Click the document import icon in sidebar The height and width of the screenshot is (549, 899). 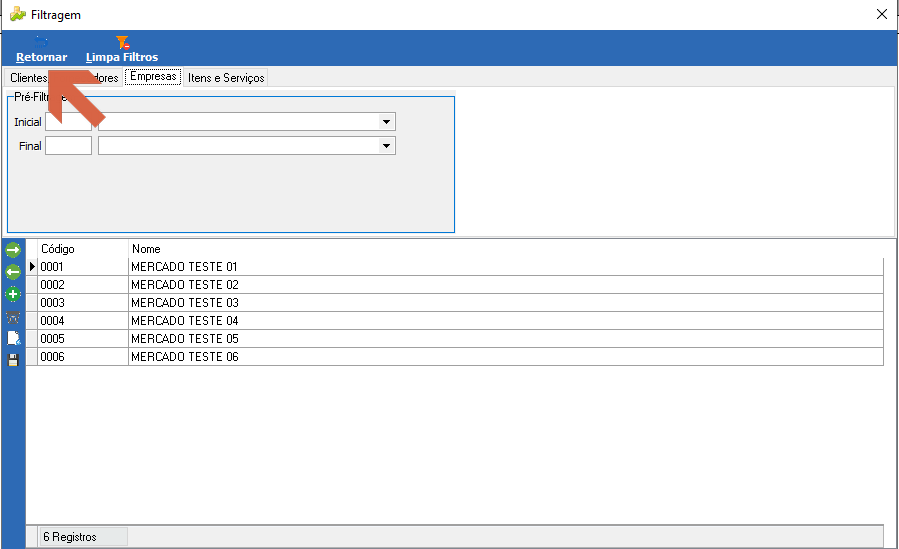(x=13, y=338)
